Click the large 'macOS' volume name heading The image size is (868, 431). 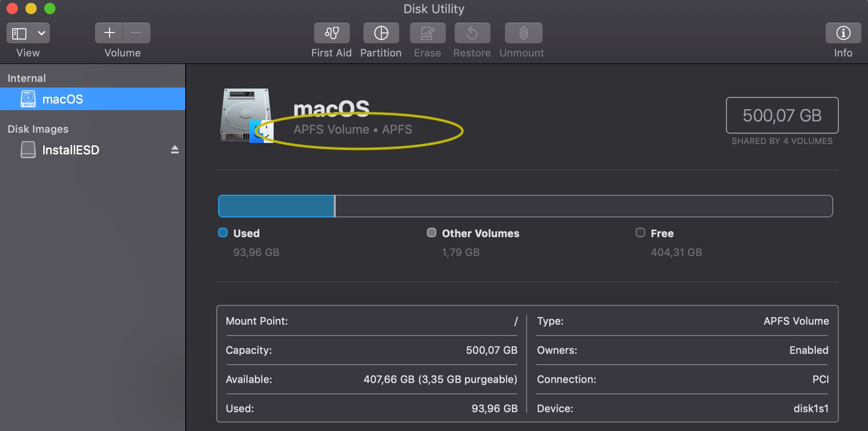coord(331,109)
